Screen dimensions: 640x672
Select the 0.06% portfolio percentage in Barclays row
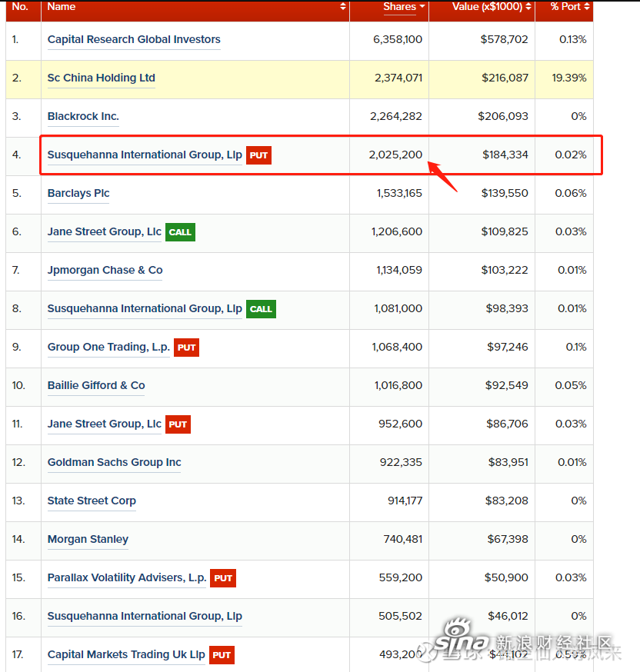(571, 193)
